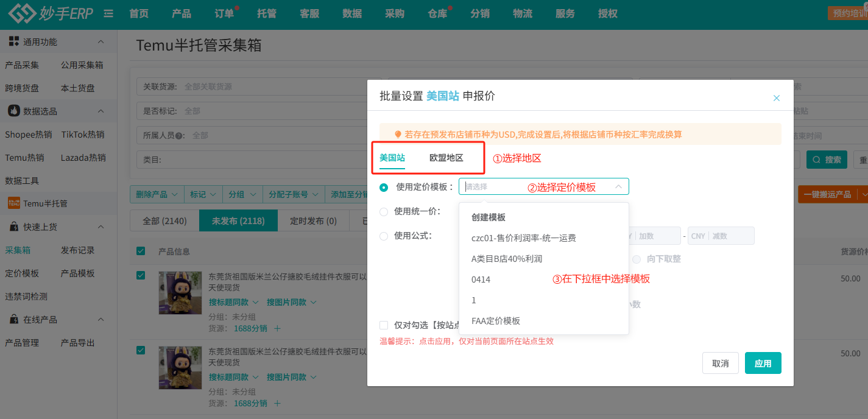Expand first product's 搜图片同款 dropdown
The width and height of the screenshot is (868, 419).
pos(292,302)
